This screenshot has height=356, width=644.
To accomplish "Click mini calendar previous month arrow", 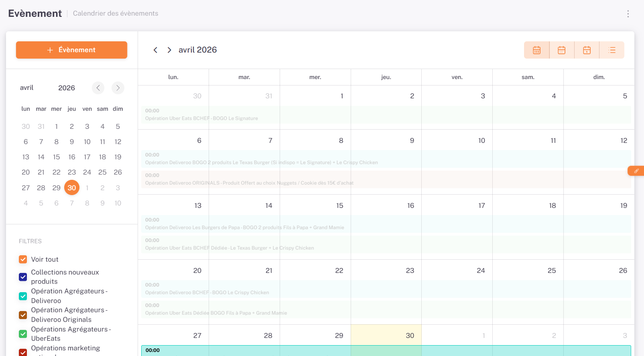I will click(x=98, y=88).
